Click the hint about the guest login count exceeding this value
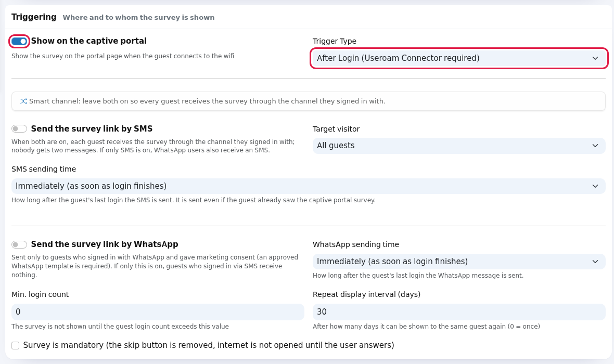This screenshot has height=364, width=614. point(120,327)
